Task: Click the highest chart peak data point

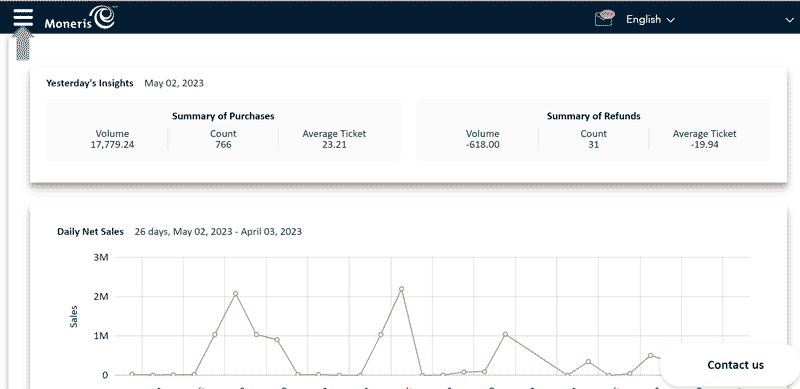Action: [402, 289]
